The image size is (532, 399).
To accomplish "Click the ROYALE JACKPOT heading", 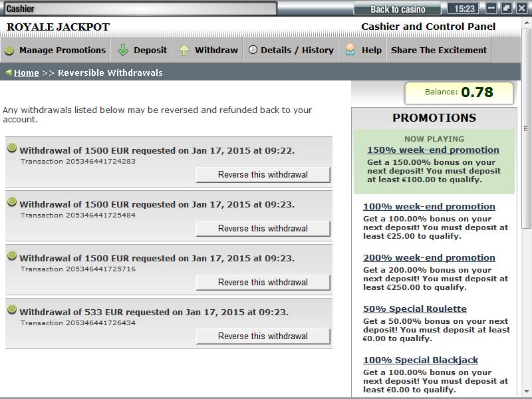I will click(58, 27).
